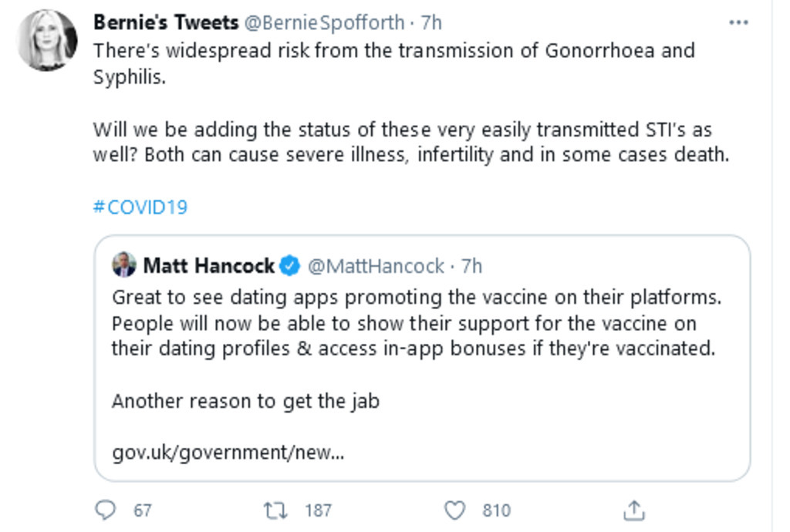Click the 67 replies count
The width and height of the screenshot is (790, 532).
pos(143,510)
